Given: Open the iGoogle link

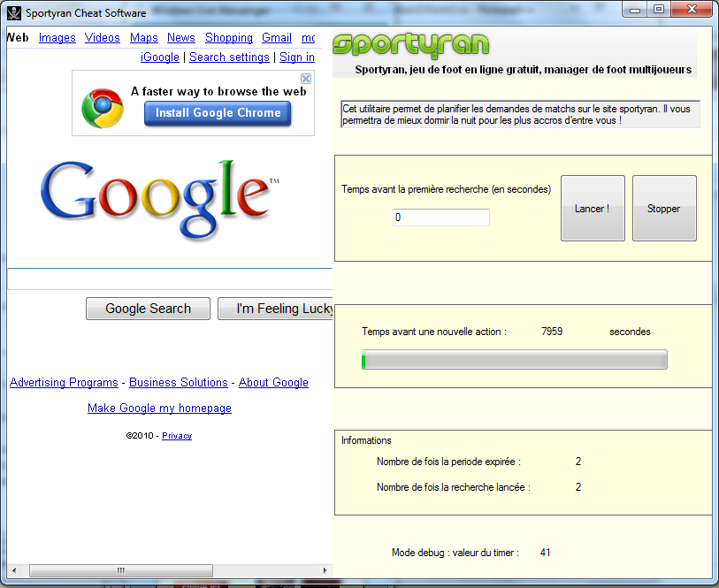Looking at the screenshot, I should tap(159, 57).
